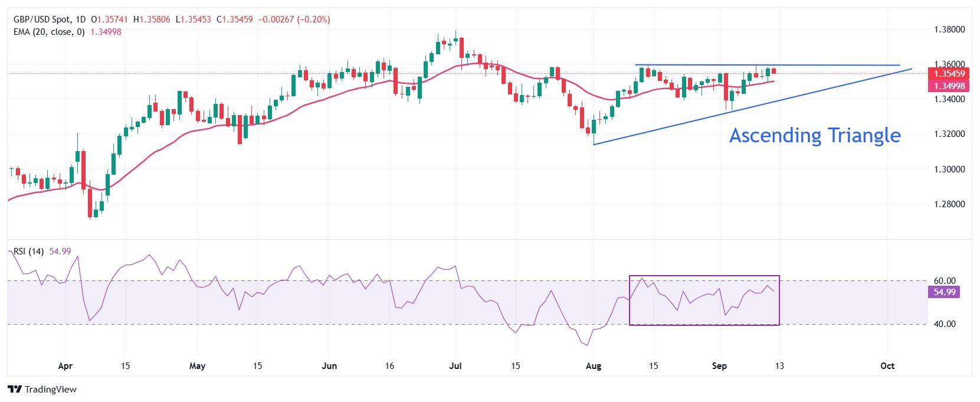Click the Apr label on time axis
This screenshot has height=402, width=980.
point(65,366)
